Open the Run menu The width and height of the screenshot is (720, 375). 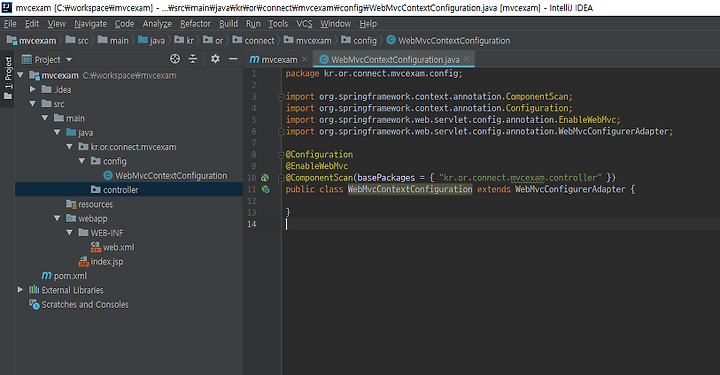point(253,24)
